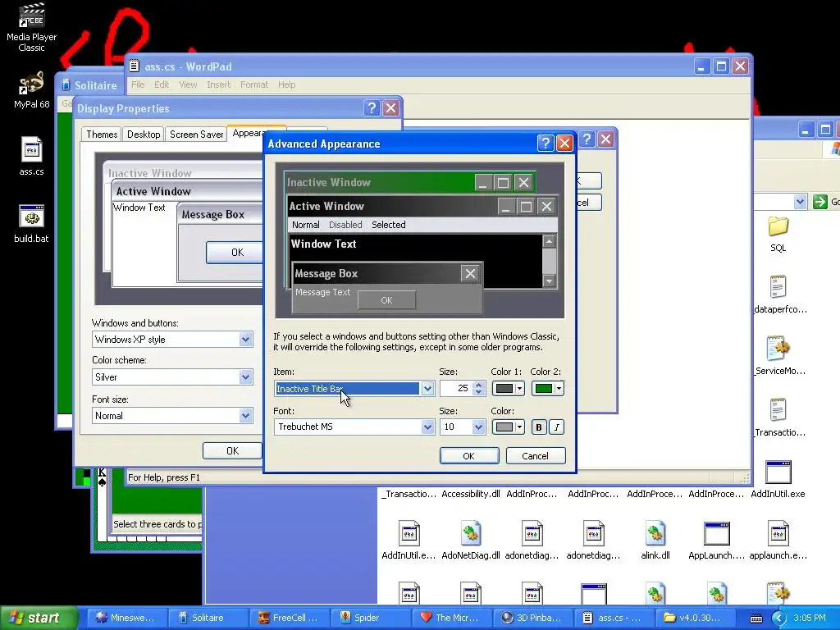Viewport: 840px width, 630px height.
Task: Open the Start menu
Action: (38, 618)
